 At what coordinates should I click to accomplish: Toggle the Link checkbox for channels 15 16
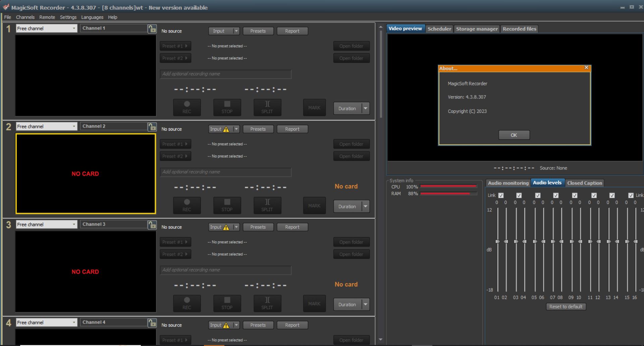point(631,195)
